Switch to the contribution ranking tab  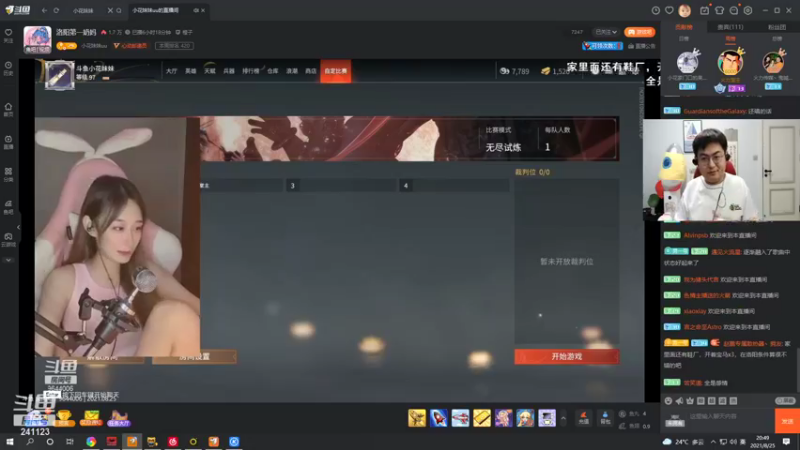point(684,27)
